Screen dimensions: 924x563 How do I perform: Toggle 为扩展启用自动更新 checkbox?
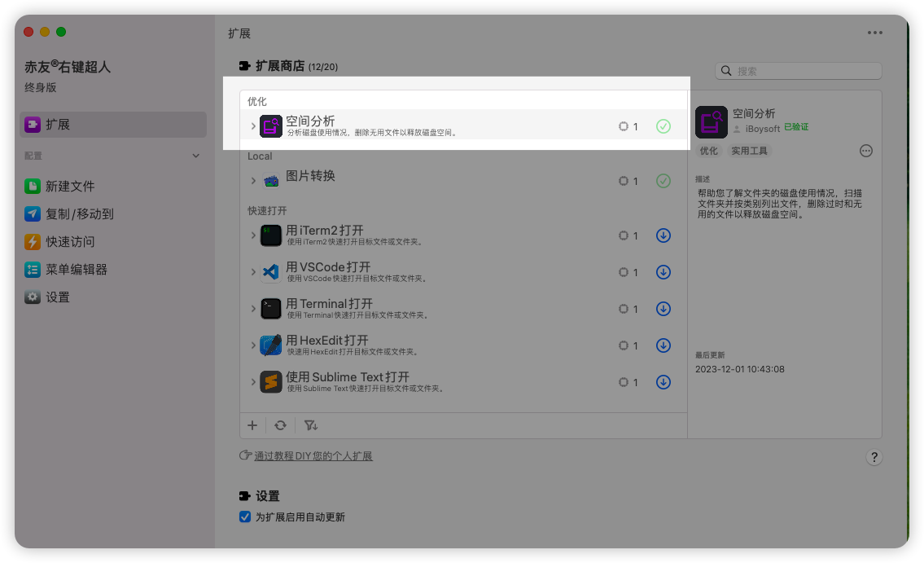pyautogui.click(x=245, y=517)
